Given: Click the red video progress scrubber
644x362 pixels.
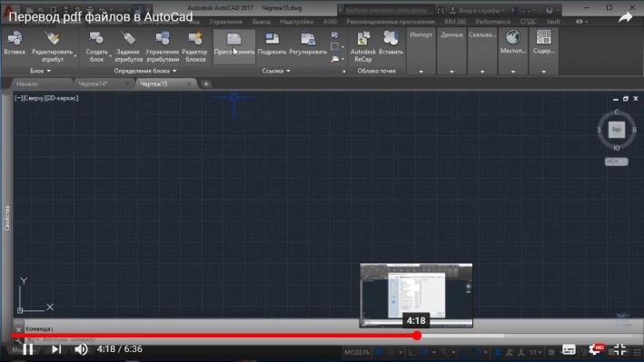Looking at the screenshot, I should click(417, 336).
